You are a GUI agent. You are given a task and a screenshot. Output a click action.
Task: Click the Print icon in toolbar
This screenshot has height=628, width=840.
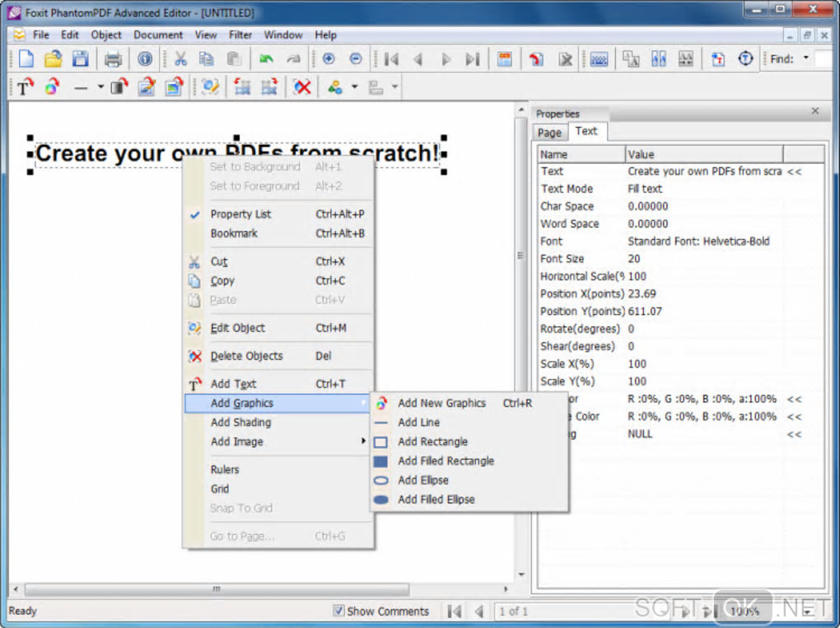(x=113, y=59)
